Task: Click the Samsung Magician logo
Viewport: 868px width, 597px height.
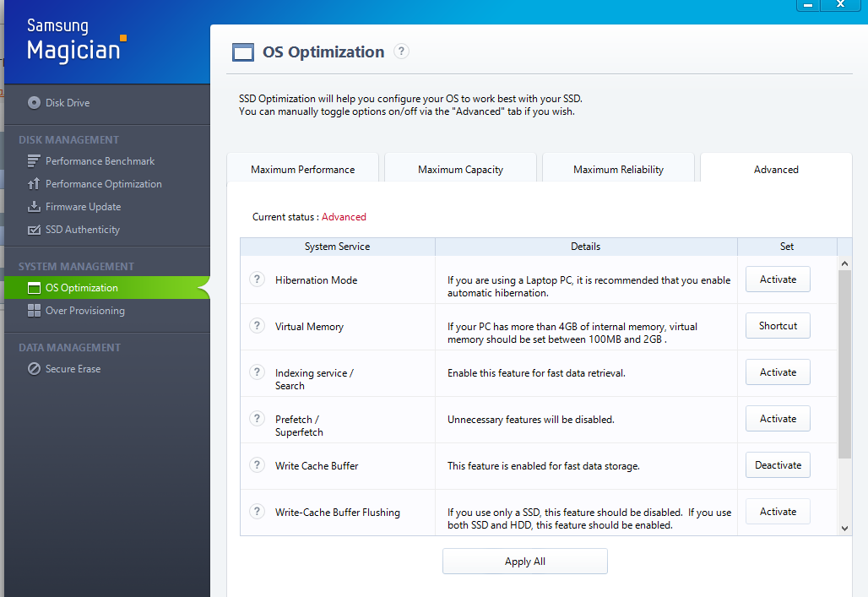Action: point(76,40)
